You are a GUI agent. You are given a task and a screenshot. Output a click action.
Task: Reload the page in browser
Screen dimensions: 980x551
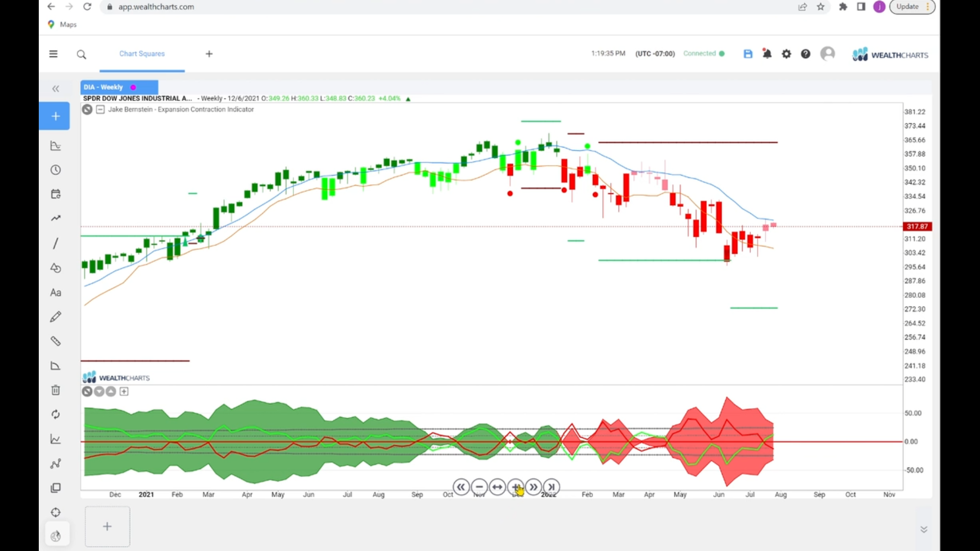pyautogui.click(x=87, y=7)
